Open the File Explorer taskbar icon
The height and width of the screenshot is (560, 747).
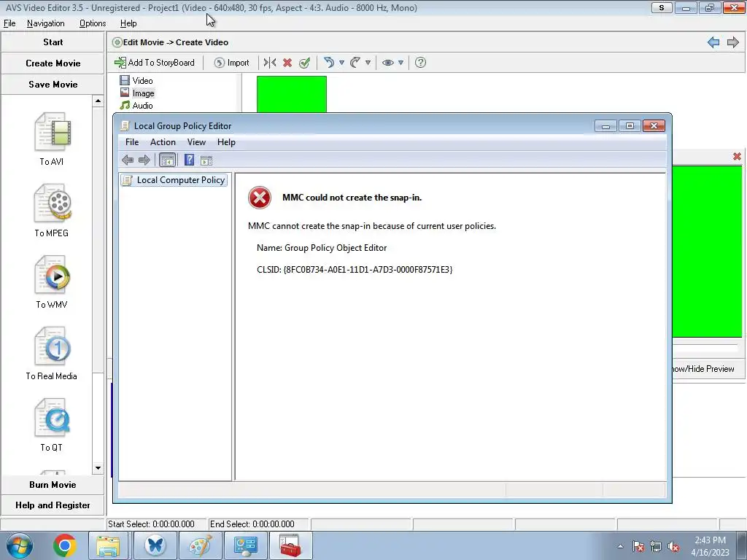[x=108, y=545]
